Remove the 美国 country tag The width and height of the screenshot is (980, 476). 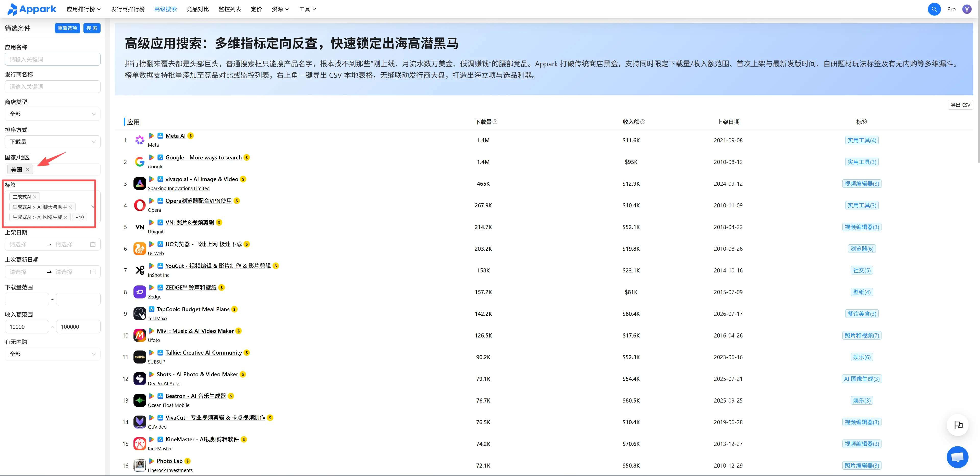point(27,170)
